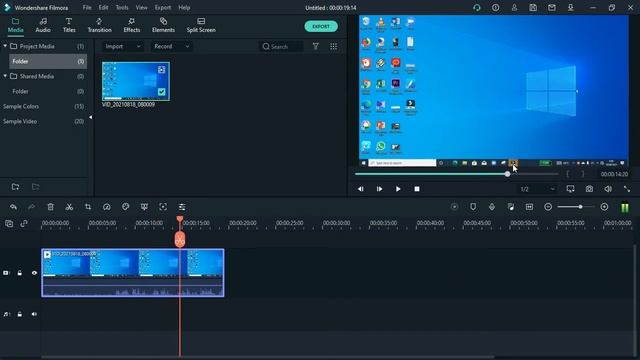Click the timeline zoom slider handle
Image resolution: width=640 pixels, height=360 pixels.
tap(580, 207)
